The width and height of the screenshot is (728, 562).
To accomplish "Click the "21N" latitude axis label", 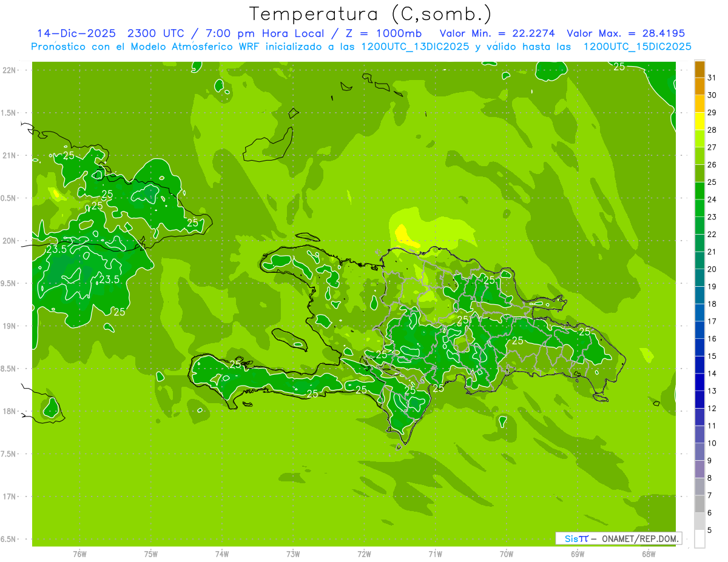I will pyautogui.click(x=10, y=156).
